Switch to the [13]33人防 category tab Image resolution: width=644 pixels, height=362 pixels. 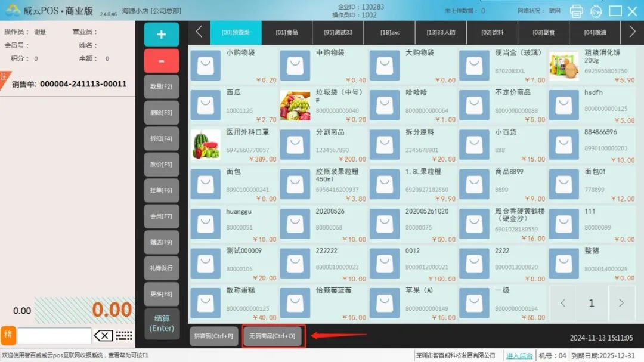pos(441,32)
